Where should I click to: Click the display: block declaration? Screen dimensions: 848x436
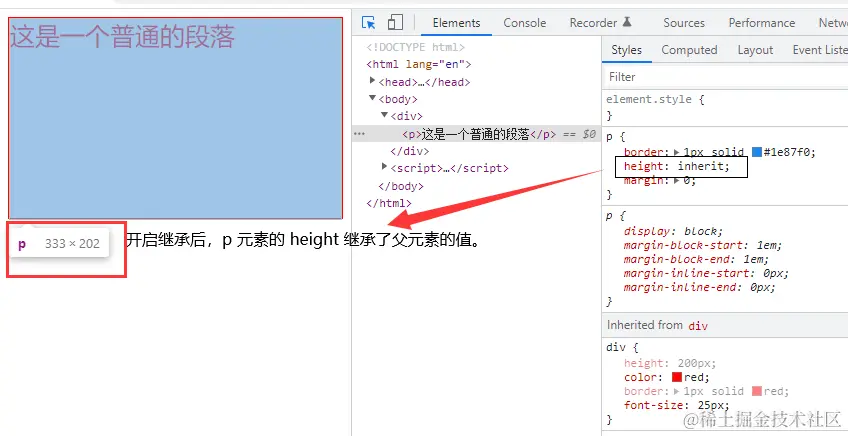(673, 231)
